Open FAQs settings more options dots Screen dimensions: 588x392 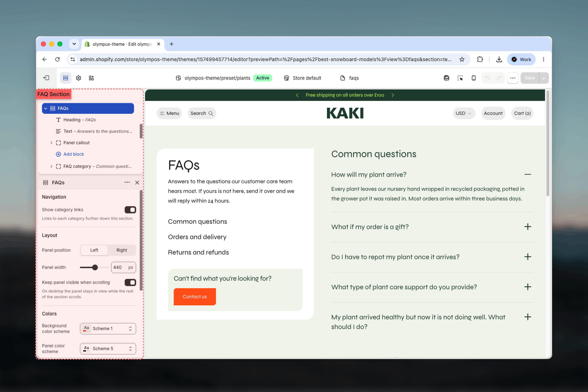(127, 183)
